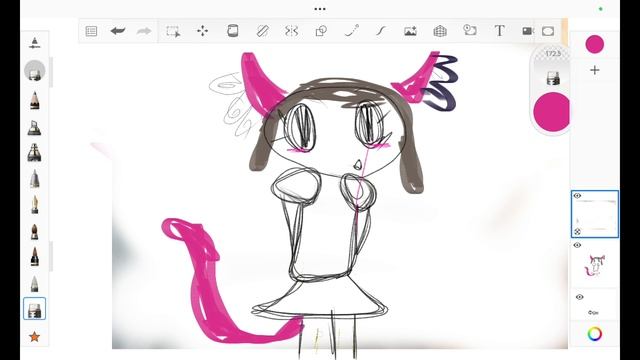
Task: Redo the undone stroke
Action: click(144, 31)
